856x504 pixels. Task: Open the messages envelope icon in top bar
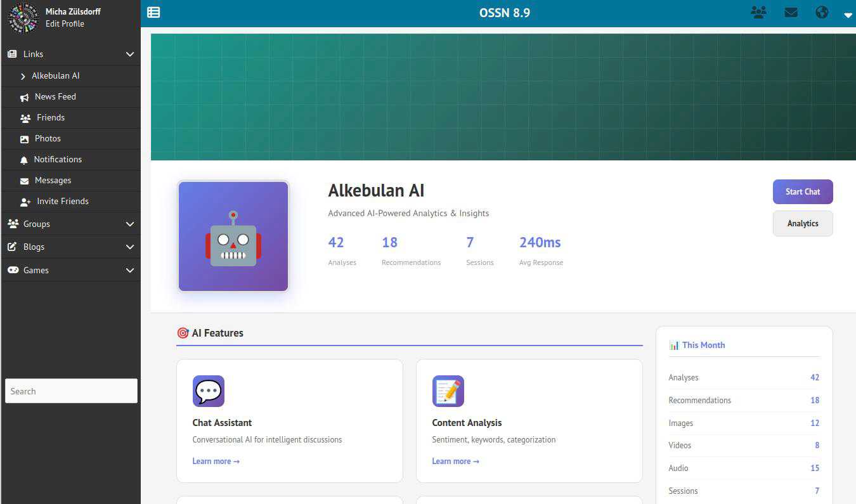791,12
